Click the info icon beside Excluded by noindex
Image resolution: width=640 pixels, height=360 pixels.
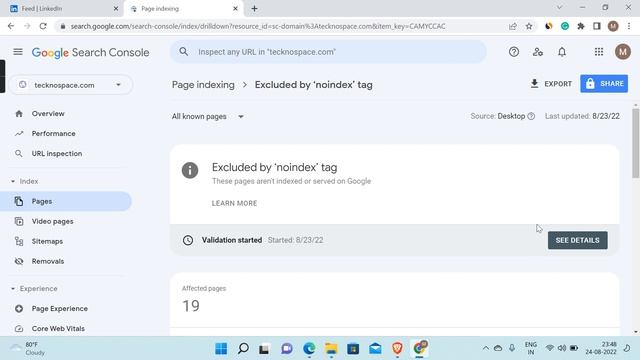[190, 170]
